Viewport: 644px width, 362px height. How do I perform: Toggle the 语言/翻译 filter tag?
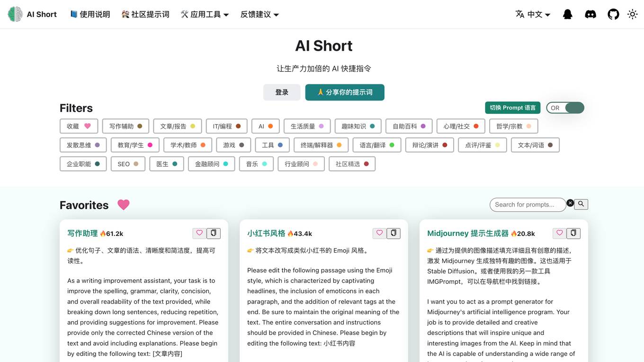coord(377,145)
